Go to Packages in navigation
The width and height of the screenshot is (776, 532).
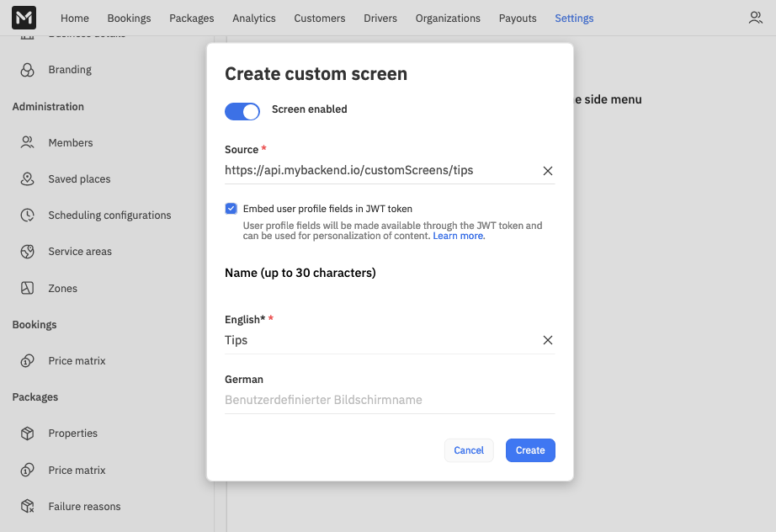(192, 19)
